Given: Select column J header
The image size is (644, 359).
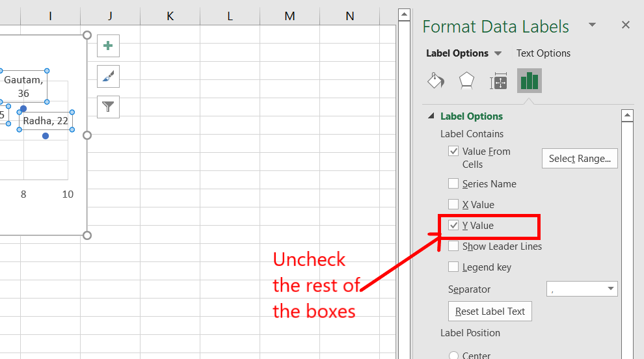Looking at the screenshot, I should [111, 16].
